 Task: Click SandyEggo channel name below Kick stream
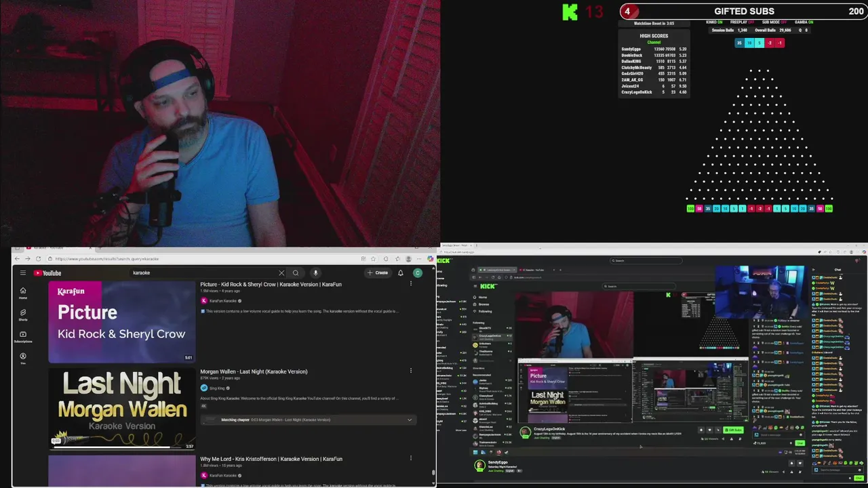tap(498, 462)
